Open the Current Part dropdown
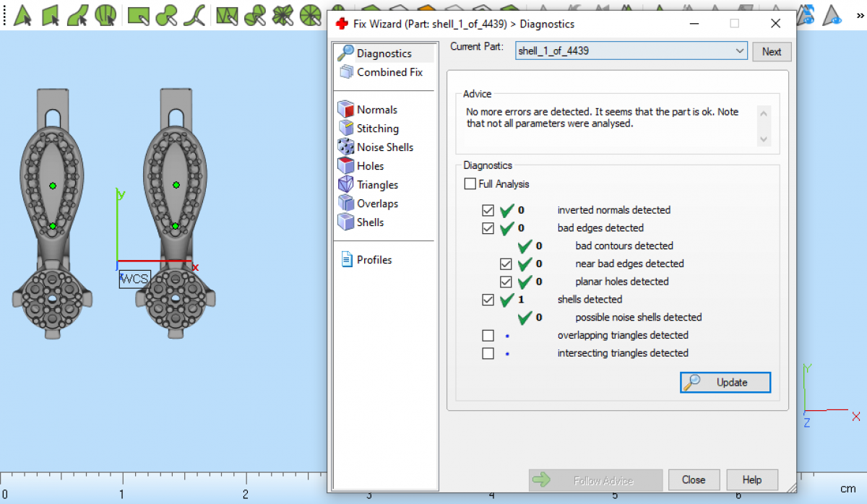The height and width of the screenshot is (504, 867). coord(740,51)
